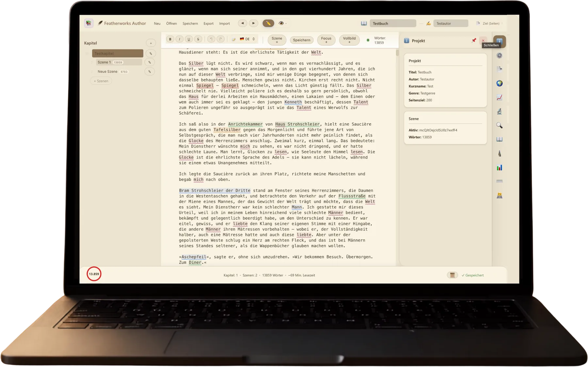Open the DE language selector

[x=248, y=39]
